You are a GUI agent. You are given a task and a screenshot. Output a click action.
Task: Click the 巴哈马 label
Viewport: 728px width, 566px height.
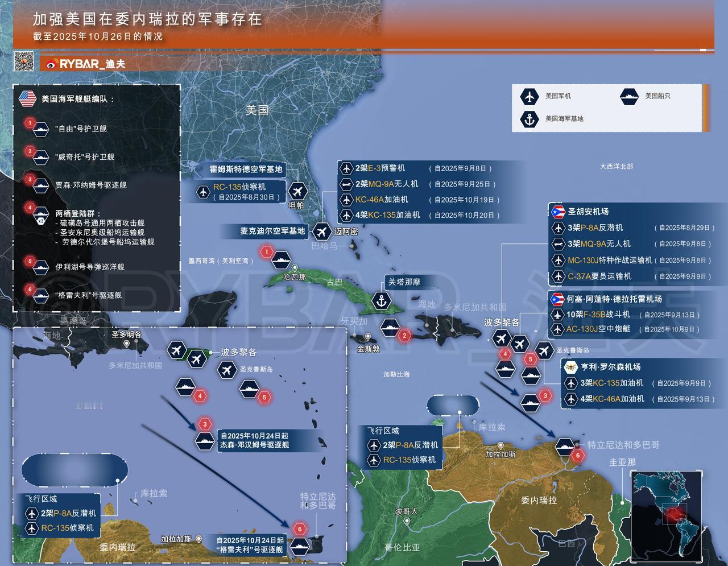[x=324, y=246]
